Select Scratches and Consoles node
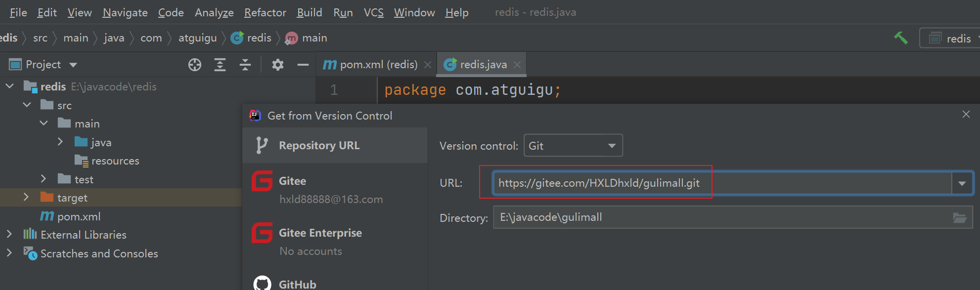This screenshot has width=980, height=290. click(90, 253)
